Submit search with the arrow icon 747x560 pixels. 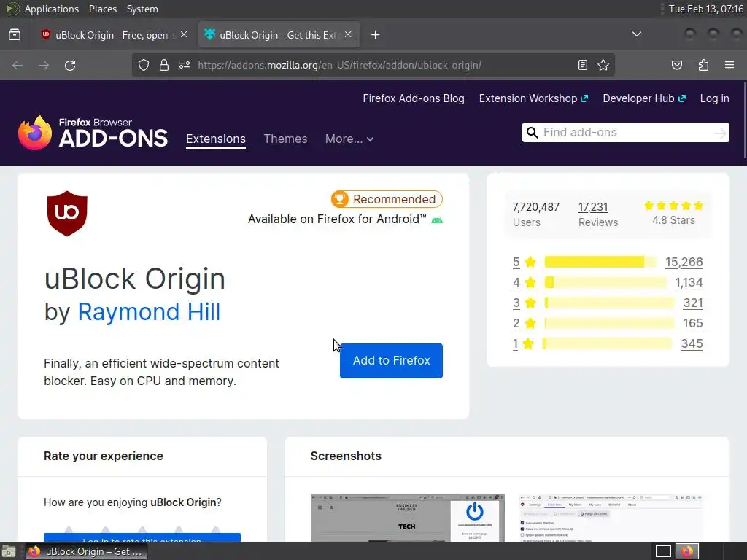click(720, 133)
